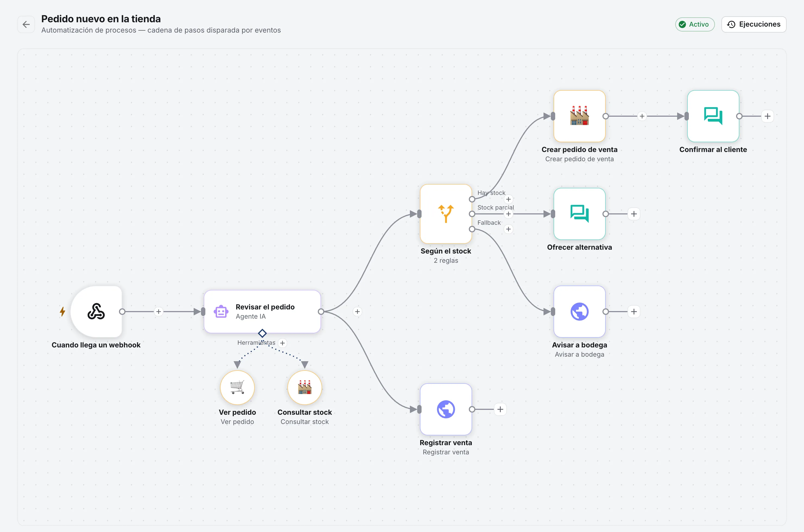The image size is (804, 532).
Task: Select the Consultar stock tool node
Action: 304,388
